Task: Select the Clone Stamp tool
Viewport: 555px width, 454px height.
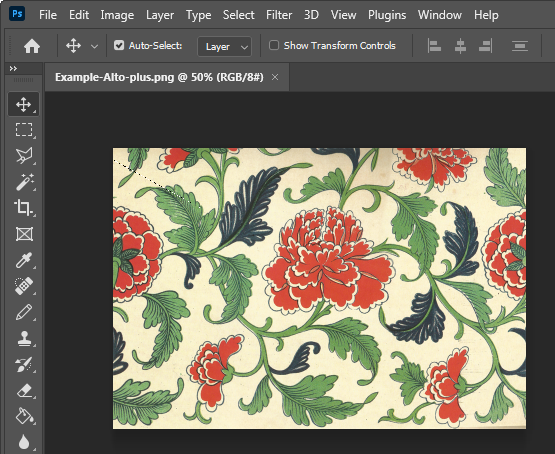Action: (24, 338)
